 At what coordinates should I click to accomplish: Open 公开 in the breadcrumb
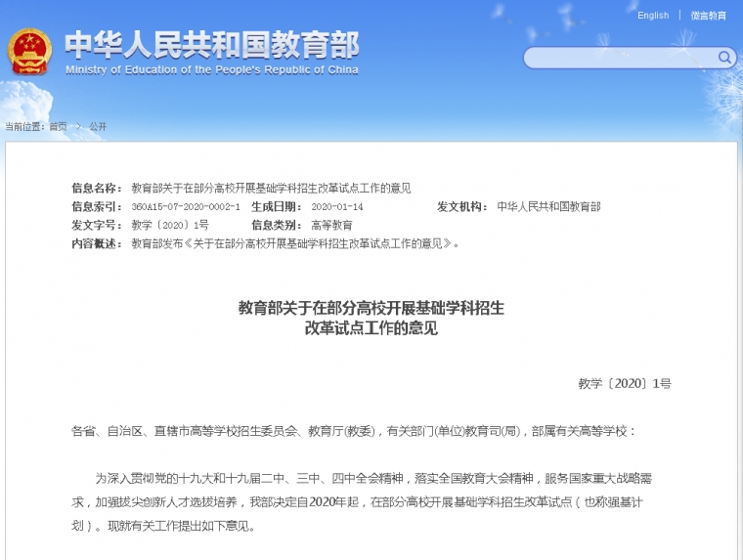(x=98, y=126)
